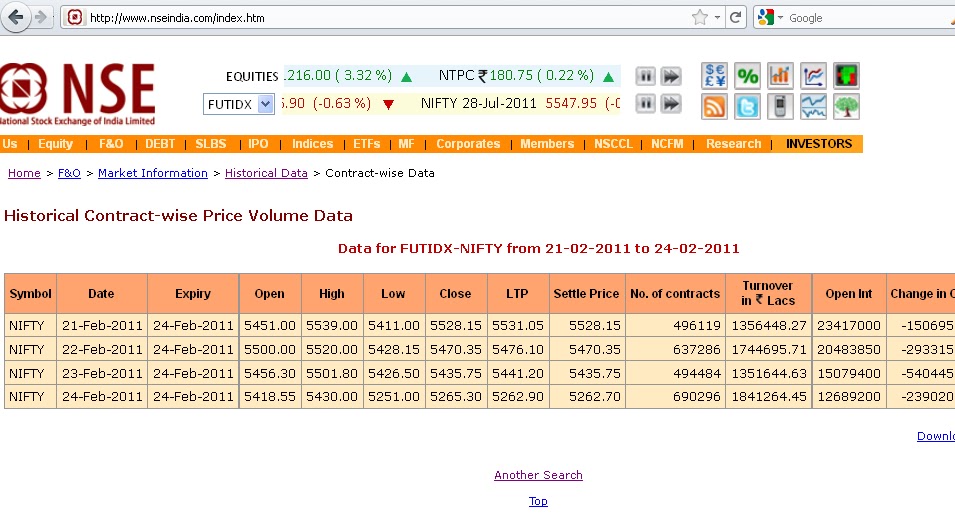Viewport: 955px width, 516px height.
Task: Open the MF menu
Action: pos(406,144)
